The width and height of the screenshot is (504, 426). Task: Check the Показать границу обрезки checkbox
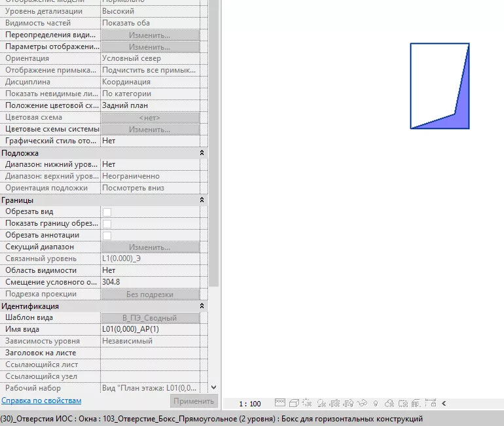pos(107,224)
